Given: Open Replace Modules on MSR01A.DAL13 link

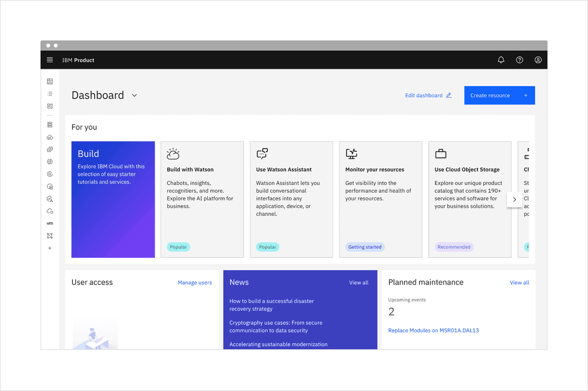Looking at the screenshot, I should [433, 330].
